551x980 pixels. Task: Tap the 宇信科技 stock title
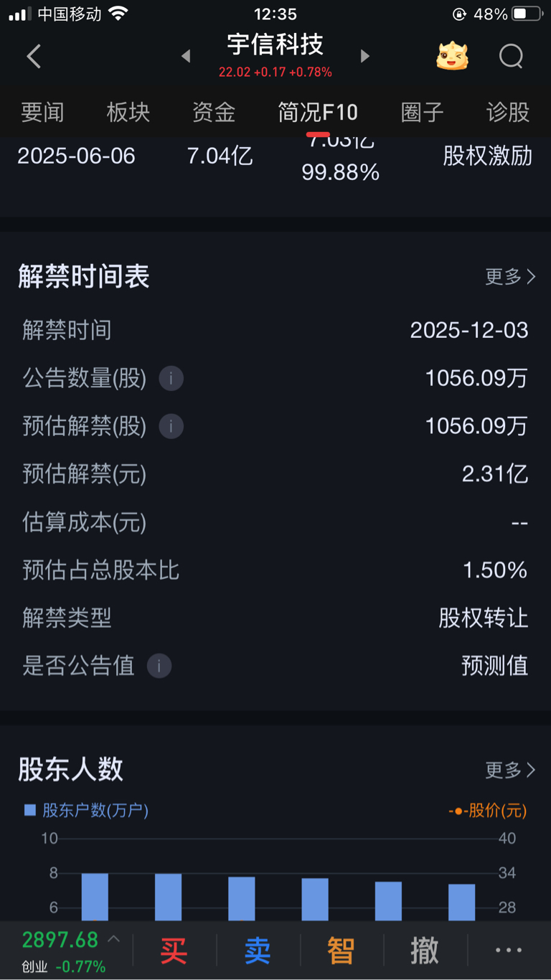(x=275, y=44)
